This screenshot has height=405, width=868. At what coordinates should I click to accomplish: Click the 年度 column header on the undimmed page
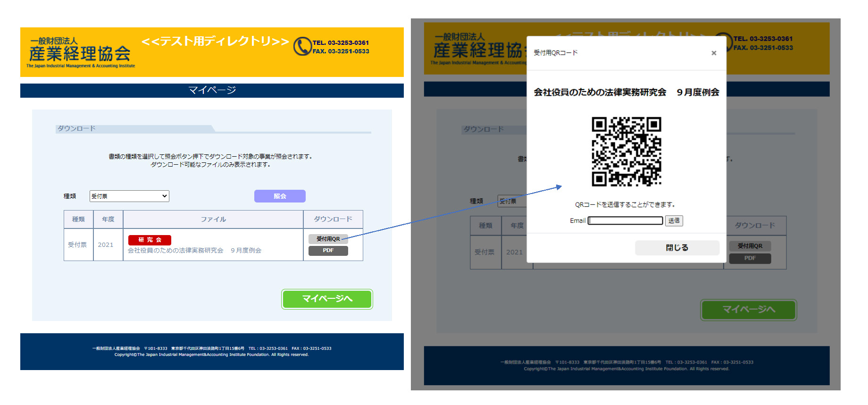tap(108, 219)
